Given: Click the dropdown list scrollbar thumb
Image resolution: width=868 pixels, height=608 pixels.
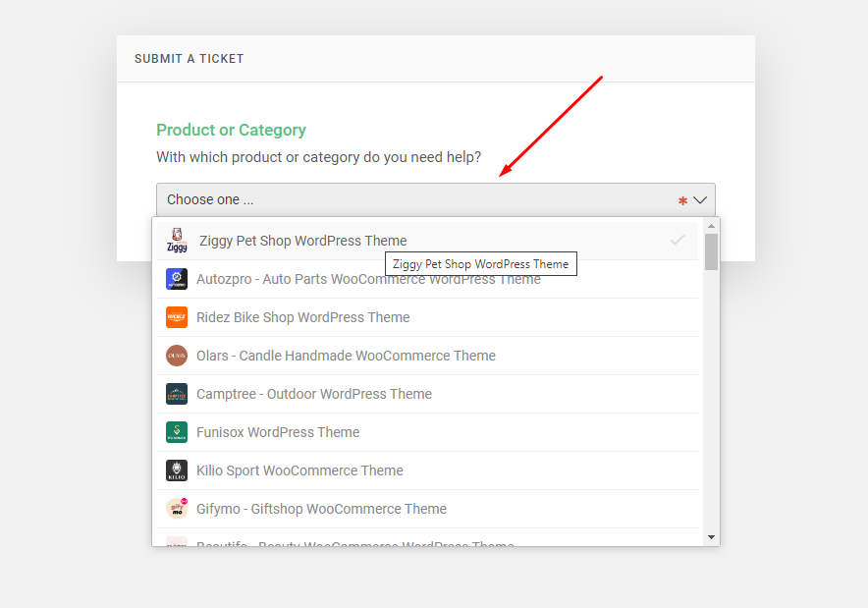Looking at the screenshot, I should click(x=712, y=251).
